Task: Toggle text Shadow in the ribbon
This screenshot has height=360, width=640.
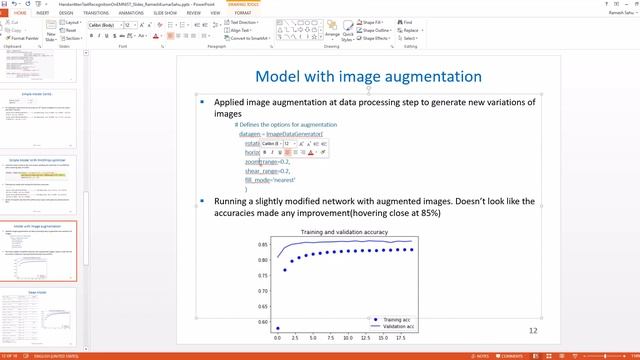Action: (x=114, y=36)
